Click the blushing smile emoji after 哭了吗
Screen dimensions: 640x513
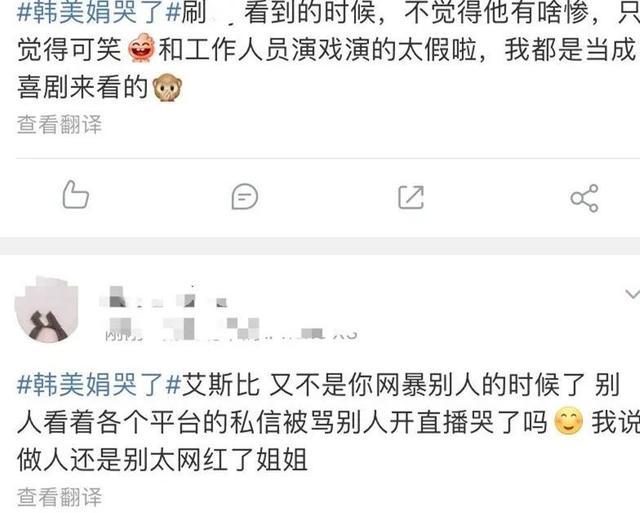[569, 421]
